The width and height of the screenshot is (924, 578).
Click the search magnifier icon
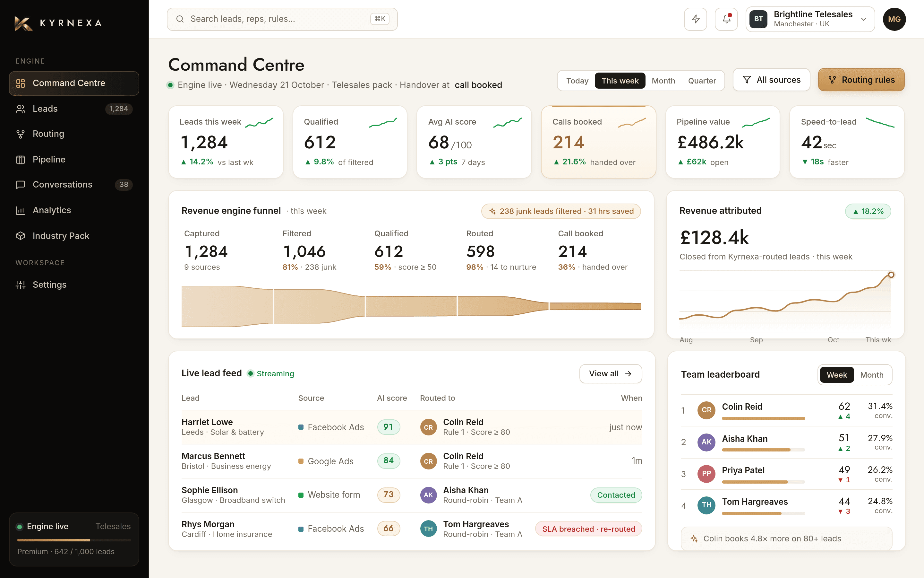point(180,19)
